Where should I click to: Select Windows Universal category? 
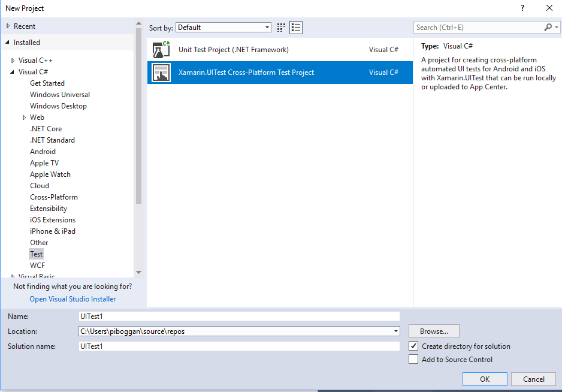(60, 95)
